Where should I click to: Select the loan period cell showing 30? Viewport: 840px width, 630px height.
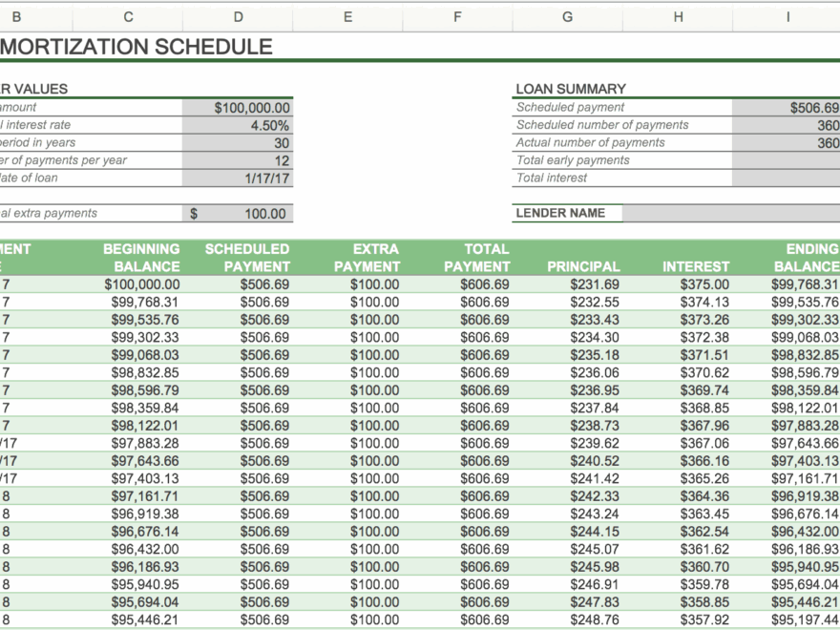(x=239, y=142)
